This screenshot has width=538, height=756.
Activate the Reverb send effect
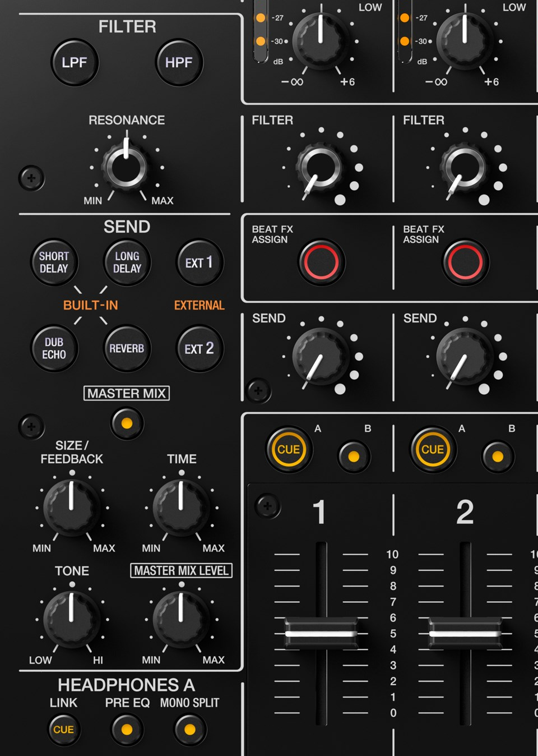pos(127,348)
